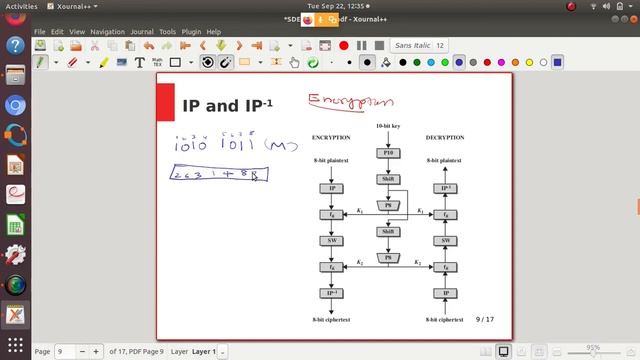Expand the Layer 1 dropdown

point(222,351)
